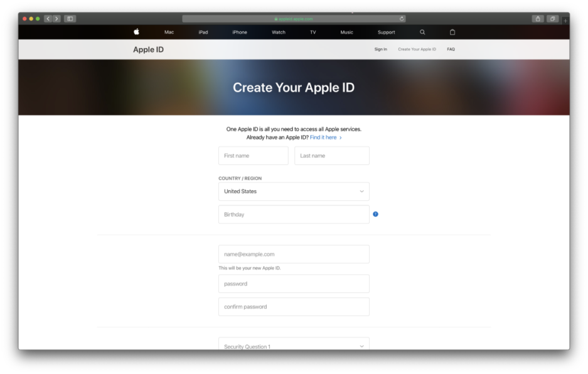Click Safari's back navigation arrow

(x=48, y=18)
